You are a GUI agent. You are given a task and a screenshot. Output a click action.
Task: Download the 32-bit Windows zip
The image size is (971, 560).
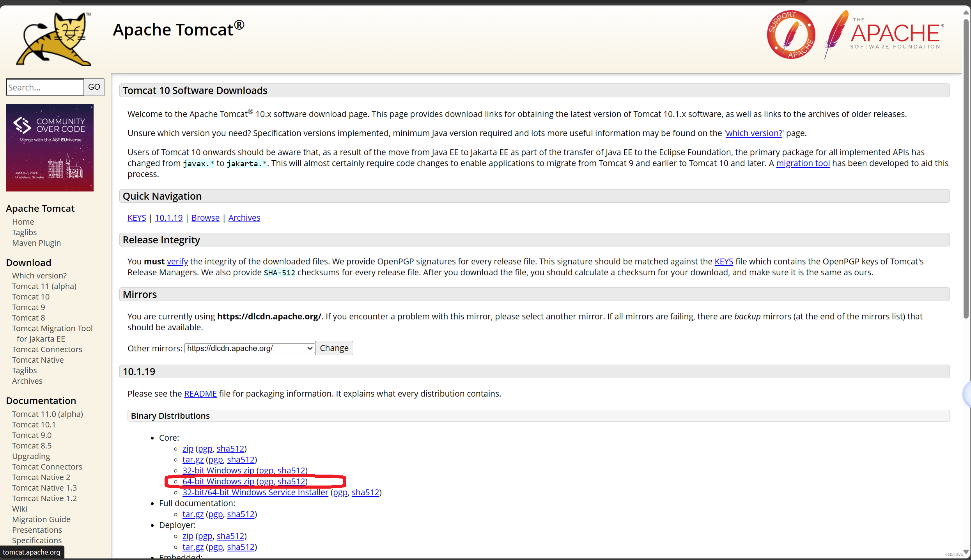coord(218,471)
